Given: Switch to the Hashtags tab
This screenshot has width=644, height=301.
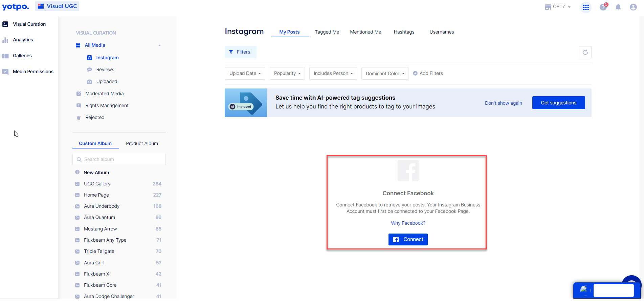Looking at the screenshot, I should click(404, 32).
